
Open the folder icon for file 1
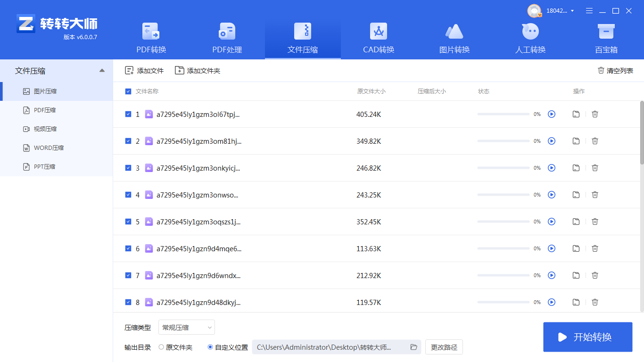pyautogui.click(x=576, y=114)
